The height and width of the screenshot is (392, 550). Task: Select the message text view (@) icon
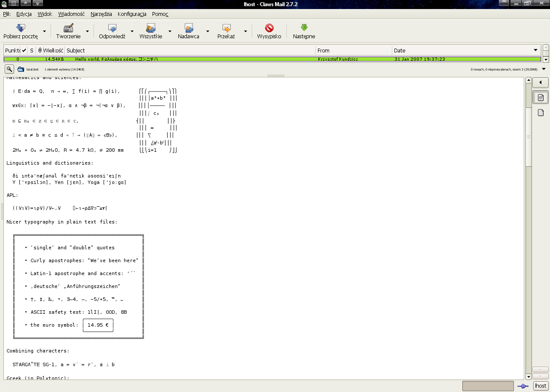click(541, 98)
